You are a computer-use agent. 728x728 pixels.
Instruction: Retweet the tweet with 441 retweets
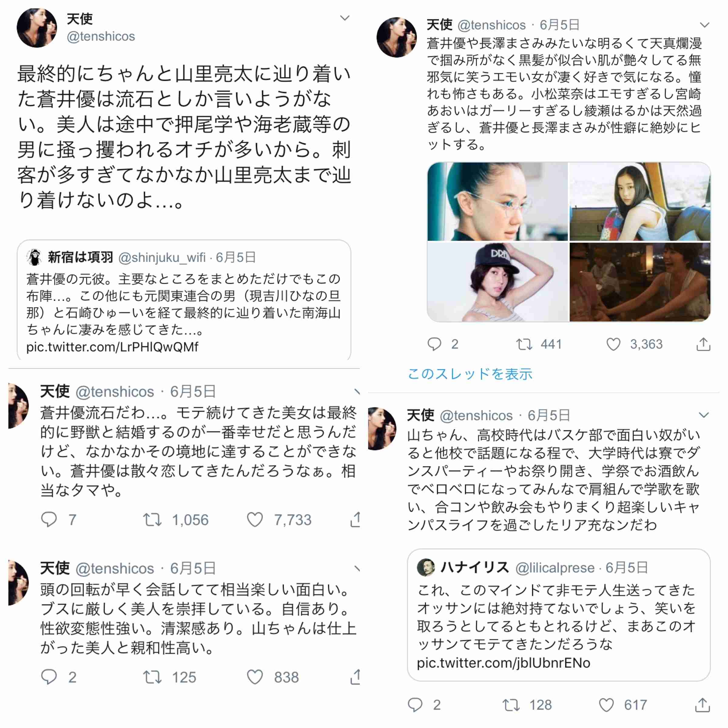524,344
